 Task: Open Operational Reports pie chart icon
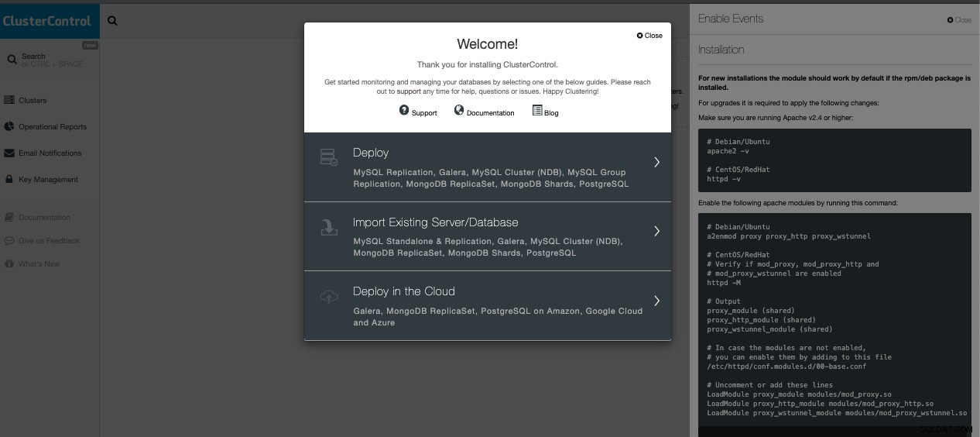click(x=9, y=126)
